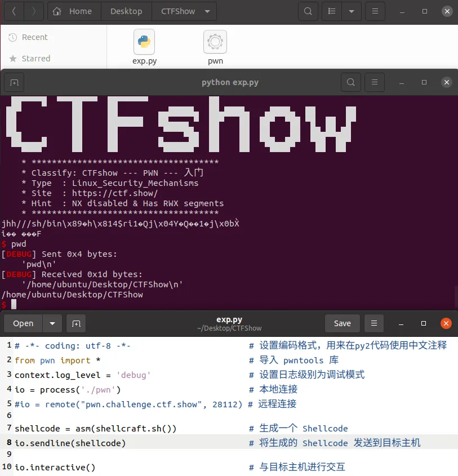Viewport: 458px width, 476px height.
Task: Click the Hint line in terminal banner
Action: [x=123, y=203]
